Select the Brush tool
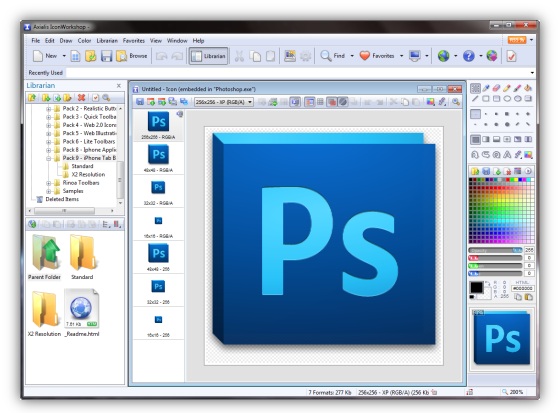Image resolution: width=560 pixels, height=413 pixels. point(518,88)
